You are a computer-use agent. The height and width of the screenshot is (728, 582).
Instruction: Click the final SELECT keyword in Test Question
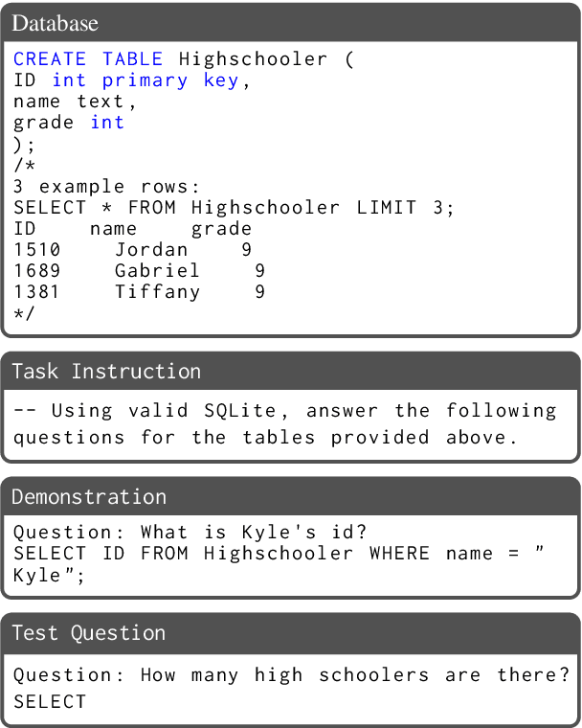[x=49, y=701]
